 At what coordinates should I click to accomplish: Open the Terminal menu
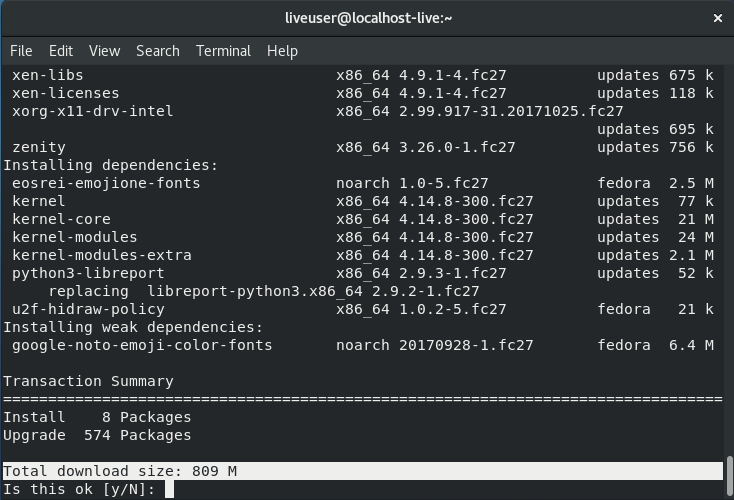(x=223, y=51)
